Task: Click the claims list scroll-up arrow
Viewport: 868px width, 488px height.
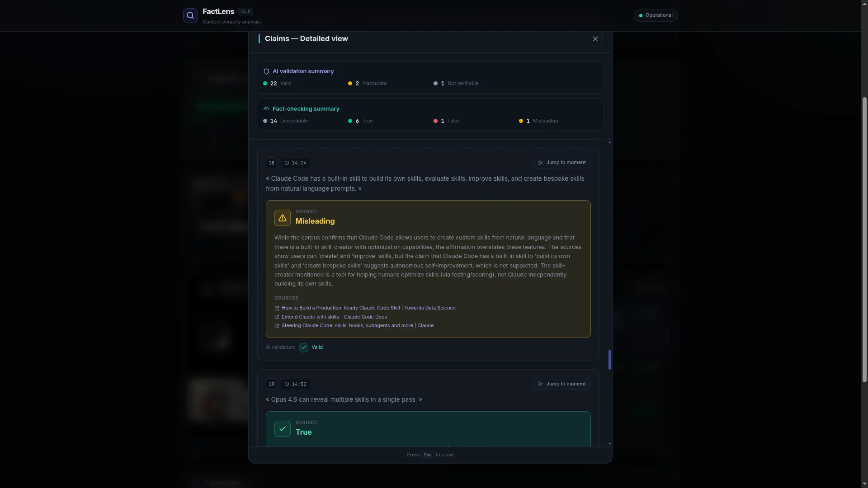Action: tap(610, 142)
